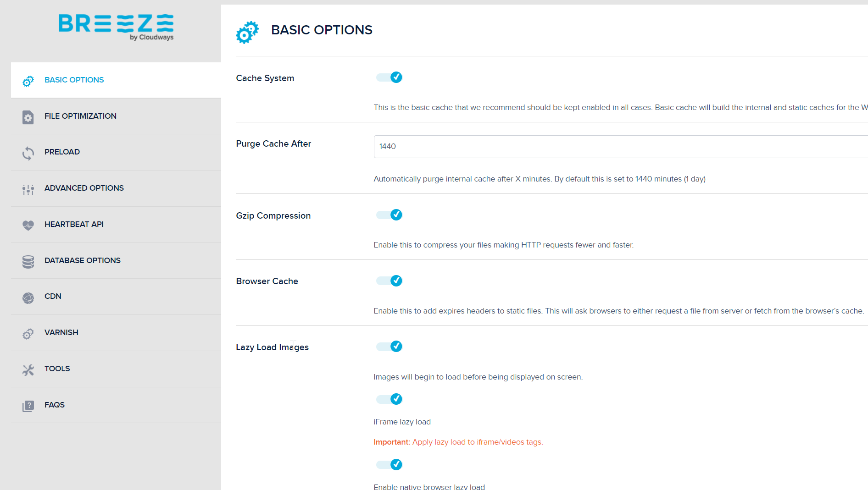Switch to Varnish settings
The height and width of the screenshot is (490, 868).
[116, 332]
